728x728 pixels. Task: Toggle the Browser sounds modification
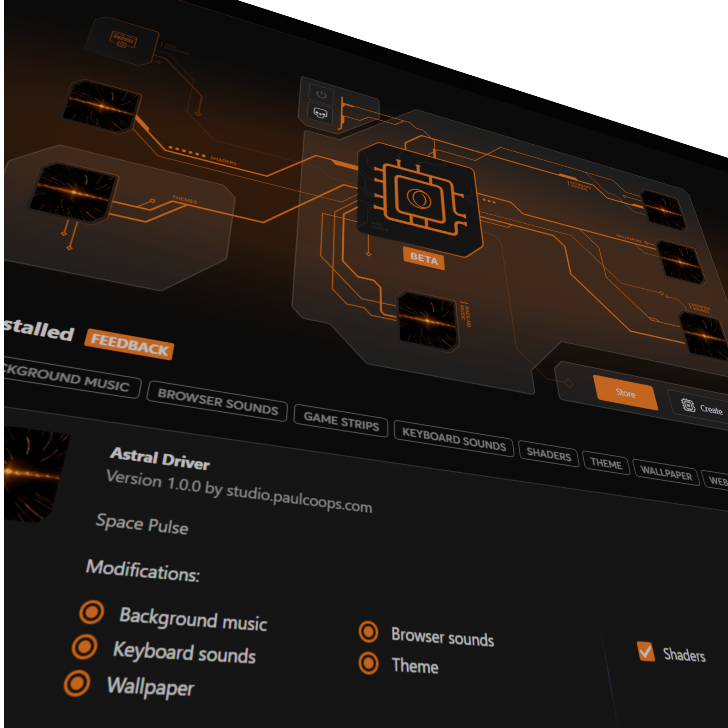(368, 632)
